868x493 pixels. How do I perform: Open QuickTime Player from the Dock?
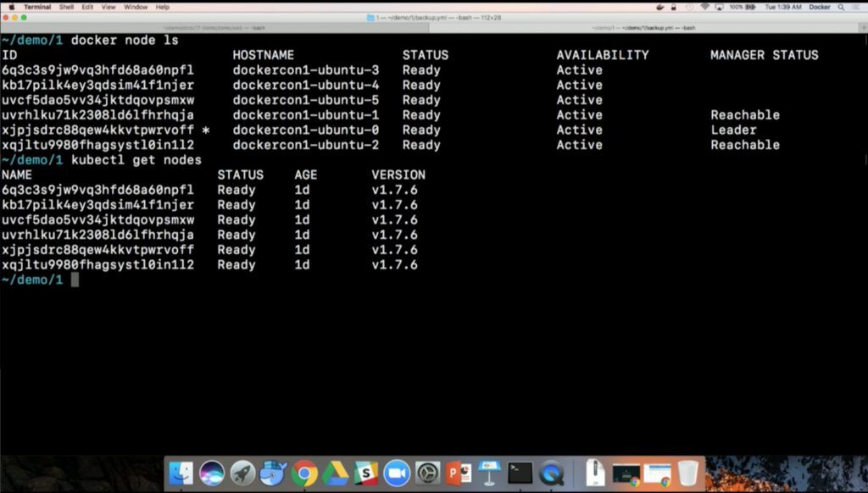(551, 473)
